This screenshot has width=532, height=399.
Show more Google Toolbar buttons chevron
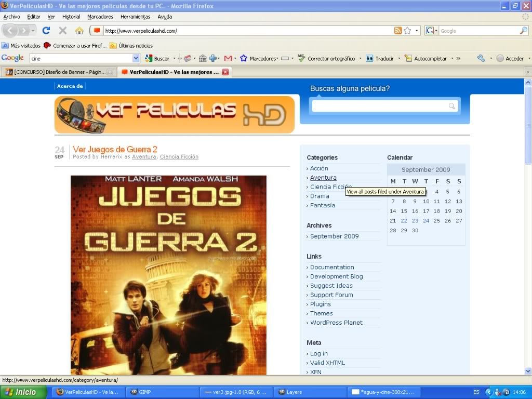(x=458, y=58)
